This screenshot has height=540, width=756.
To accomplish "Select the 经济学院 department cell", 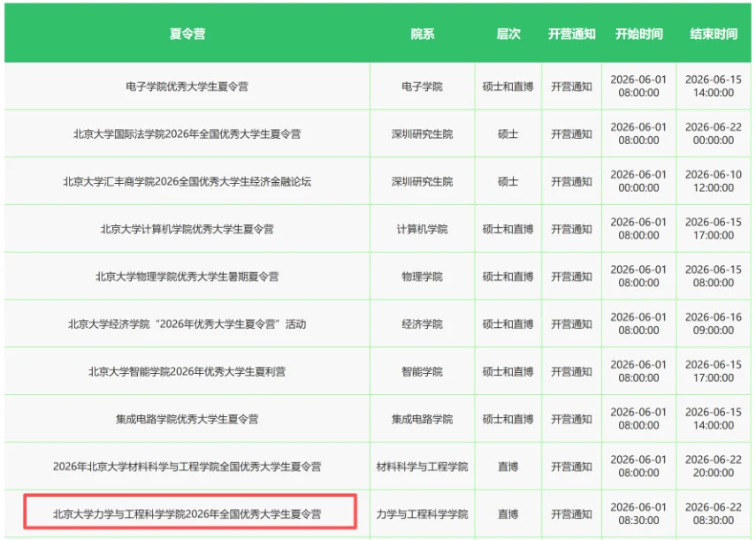I will [x=423, y=324].
